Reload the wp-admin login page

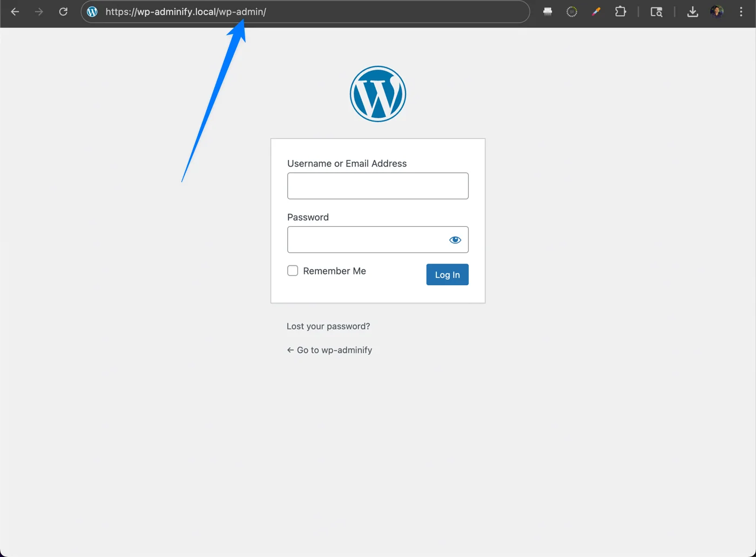click(63, 11)
